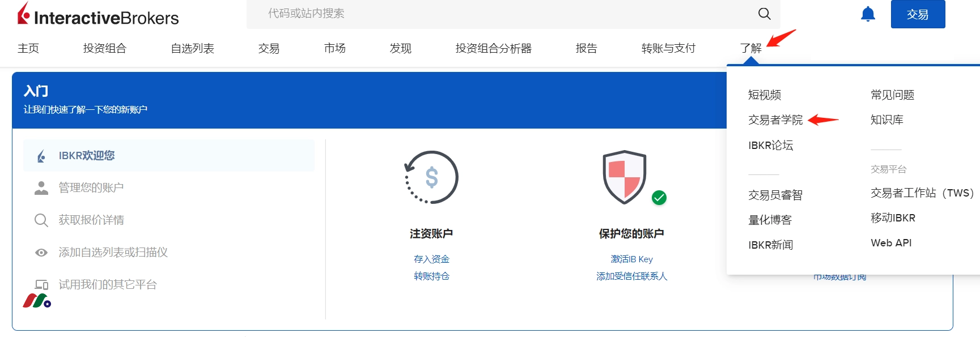Select 常见问题 in the 了解 menu
This screenshot has height=337, width=980.
click(893, 95)
